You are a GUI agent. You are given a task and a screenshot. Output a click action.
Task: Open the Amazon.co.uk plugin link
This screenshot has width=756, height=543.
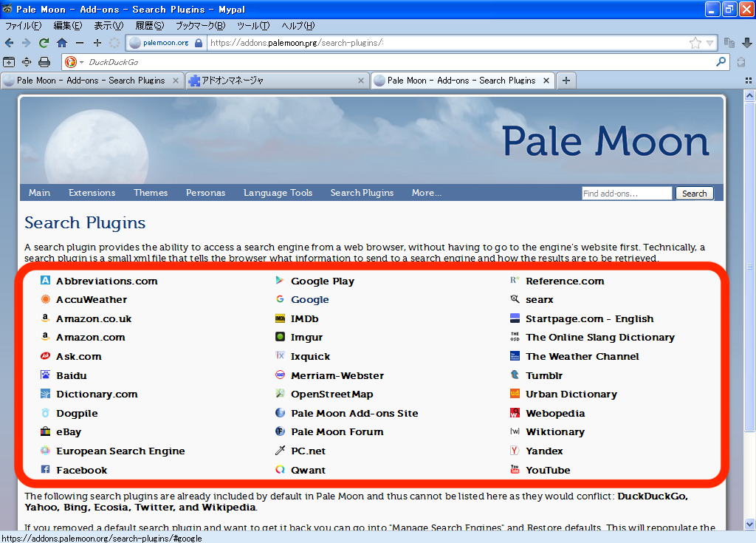94,318
